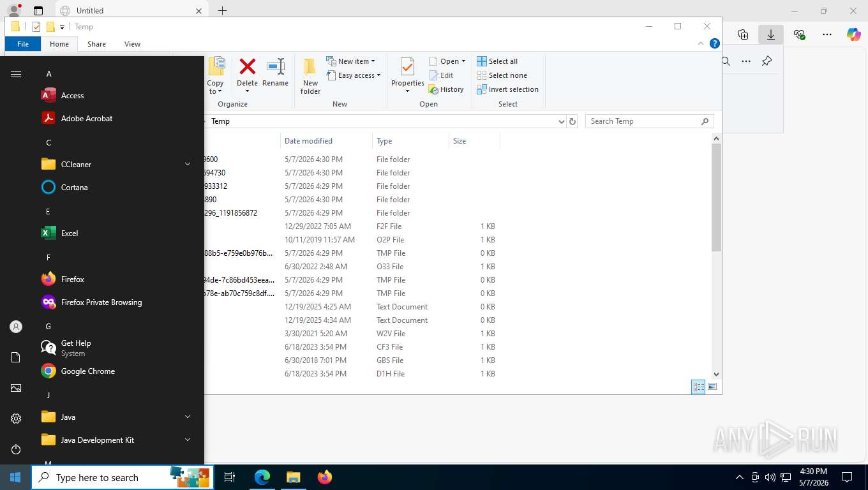Click the Search Temp field
The image size is (868, 490).
point(649,121)
